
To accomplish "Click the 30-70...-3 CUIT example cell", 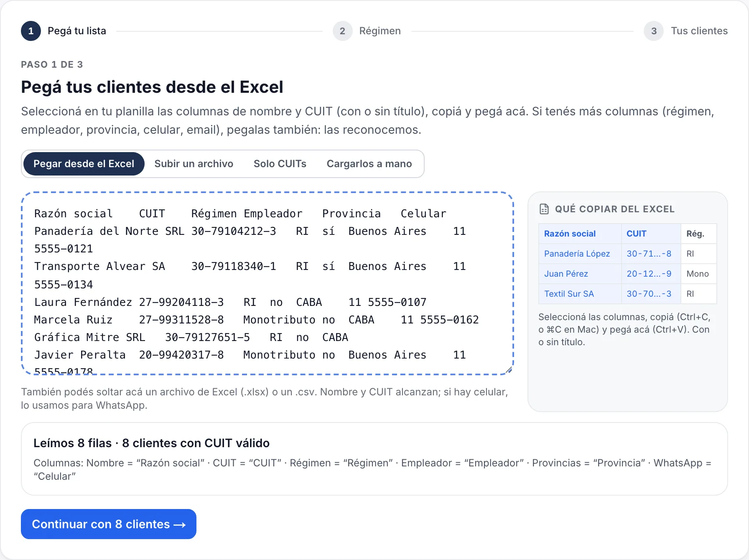I will 651,294.
